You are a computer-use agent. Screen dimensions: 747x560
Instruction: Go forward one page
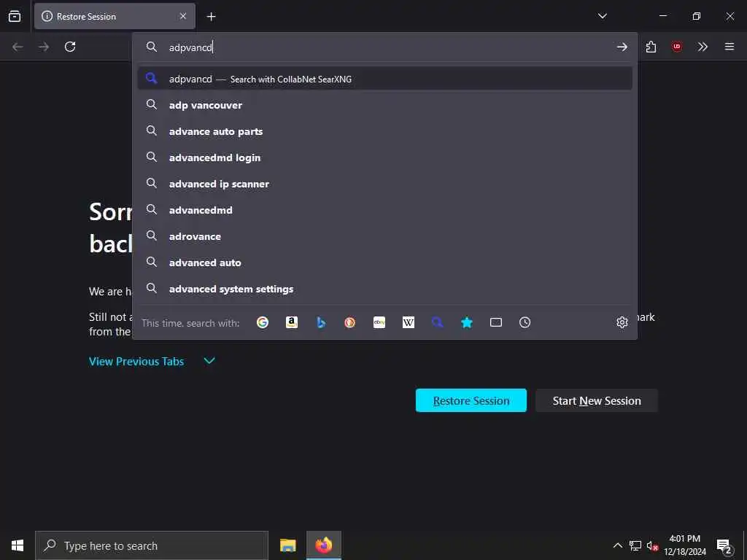pyautogui.click(x=44, y=47)
